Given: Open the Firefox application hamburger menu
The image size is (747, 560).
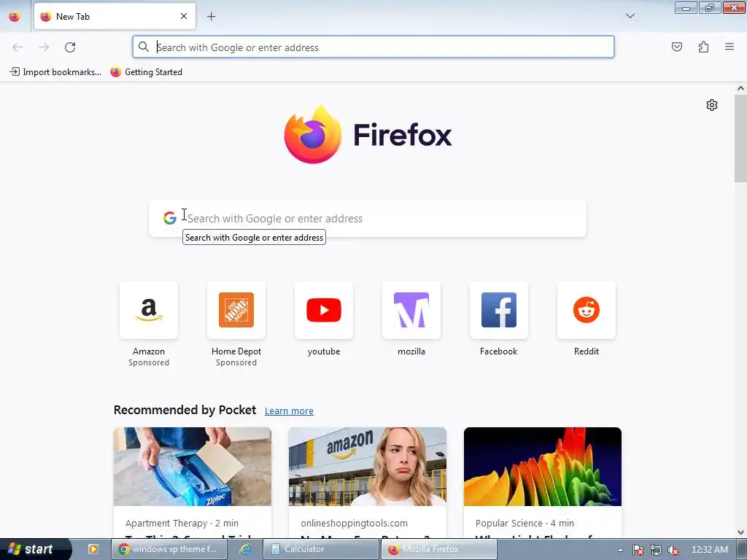Looking at the screenshot, I should point(729,47).
